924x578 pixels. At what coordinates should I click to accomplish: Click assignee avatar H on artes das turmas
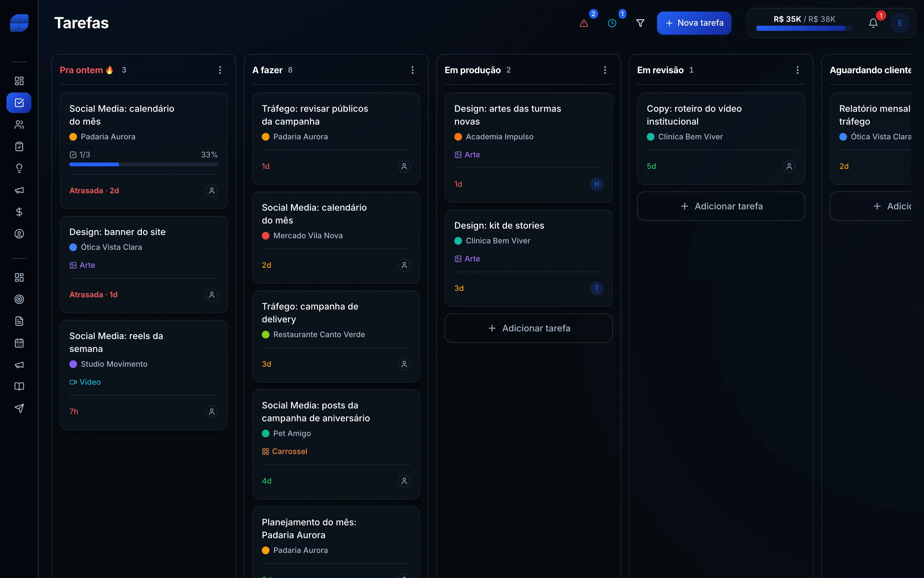click(596, 184)
